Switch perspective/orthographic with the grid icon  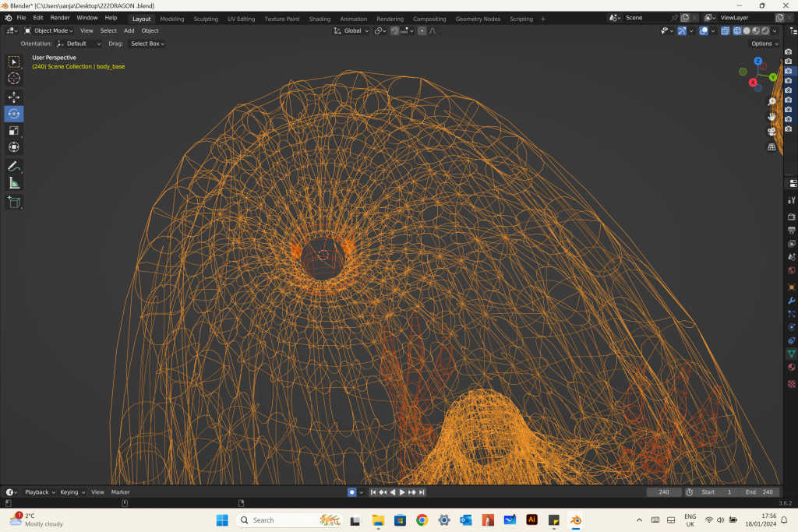pyautogui.click(x=772, y=147)
